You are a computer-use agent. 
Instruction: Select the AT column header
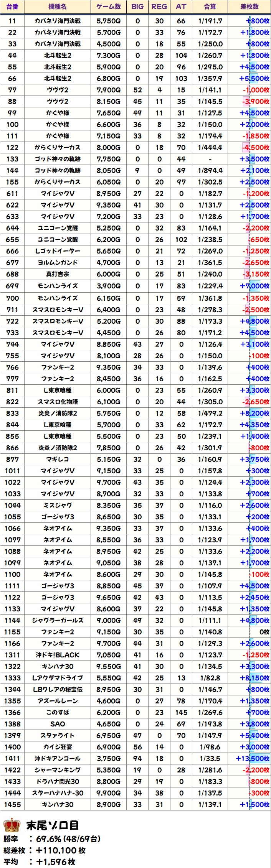[x=181, y=7]
